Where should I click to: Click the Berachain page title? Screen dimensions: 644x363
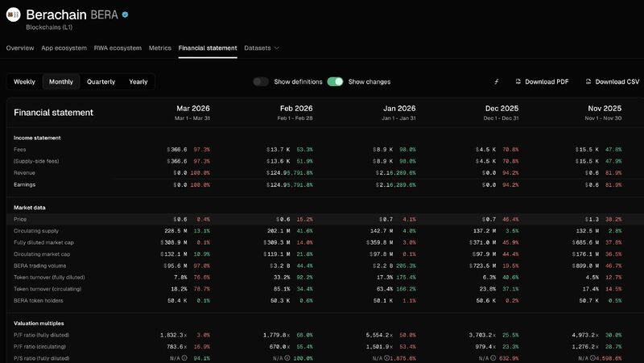point(56,14)
